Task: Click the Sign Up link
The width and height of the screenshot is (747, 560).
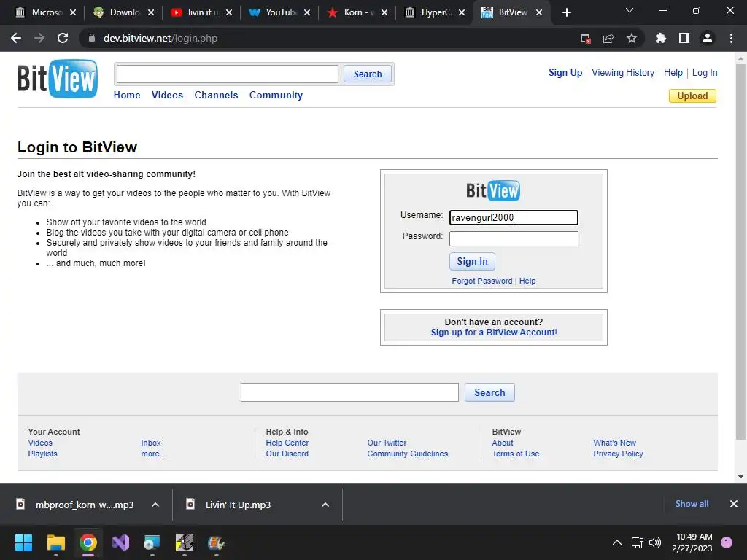Action: [565, 73]
